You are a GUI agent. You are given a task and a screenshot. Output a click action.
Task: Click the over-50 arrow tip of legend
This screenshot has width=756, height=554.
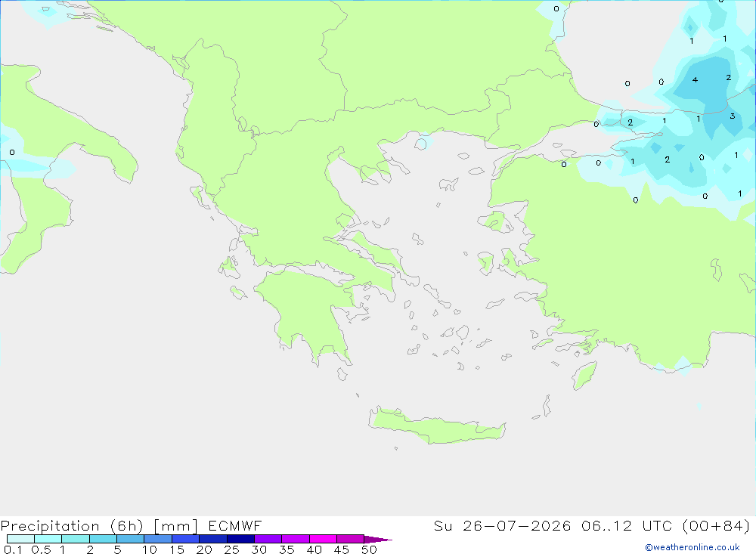click(x=378, y=539)
